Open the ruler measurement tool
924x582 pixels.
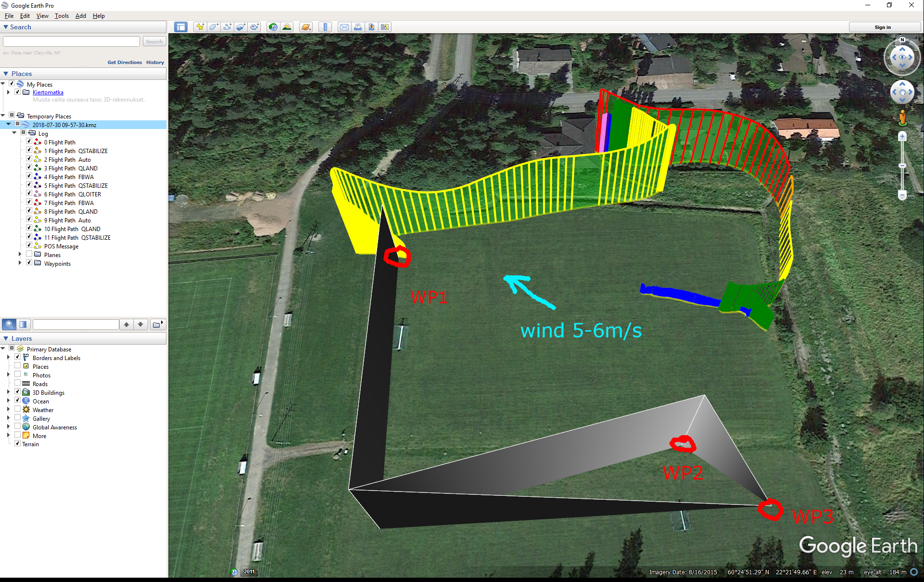click(326, 27)
